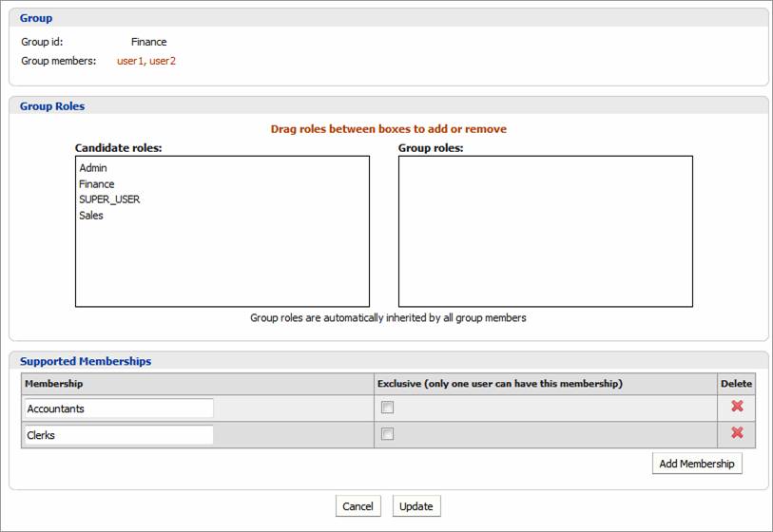Select Sales in Candidate roles list
The width and height of the screenshot is (773, 532).
tap(91, 216)
